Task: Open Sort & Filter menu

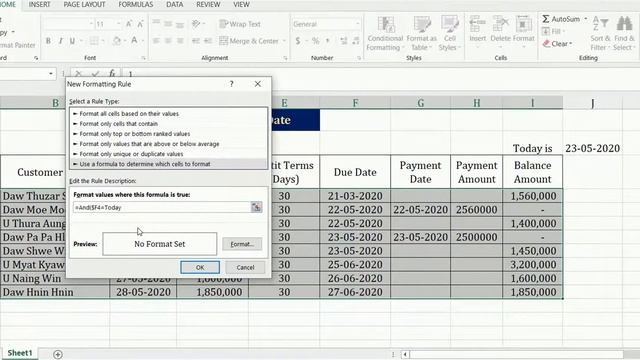Action: click(600, 33)
